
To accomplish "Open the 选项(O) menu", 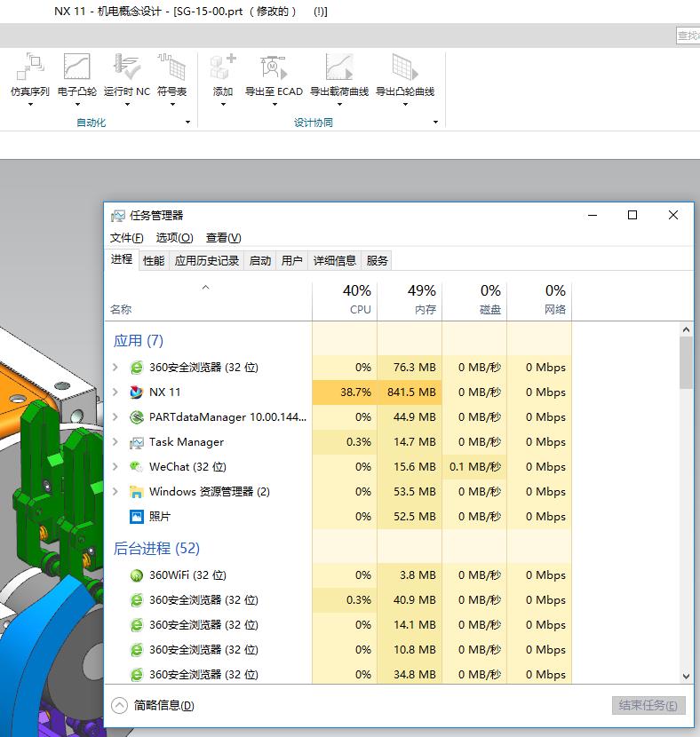I will coord(174,238).
